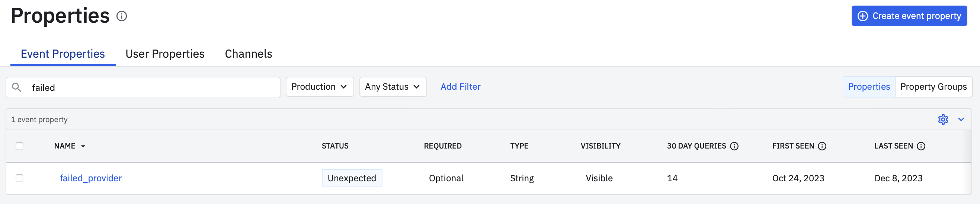Screen dimensions: 980x204
Task: Click the First Seen info icon
Action: [822, 146]
